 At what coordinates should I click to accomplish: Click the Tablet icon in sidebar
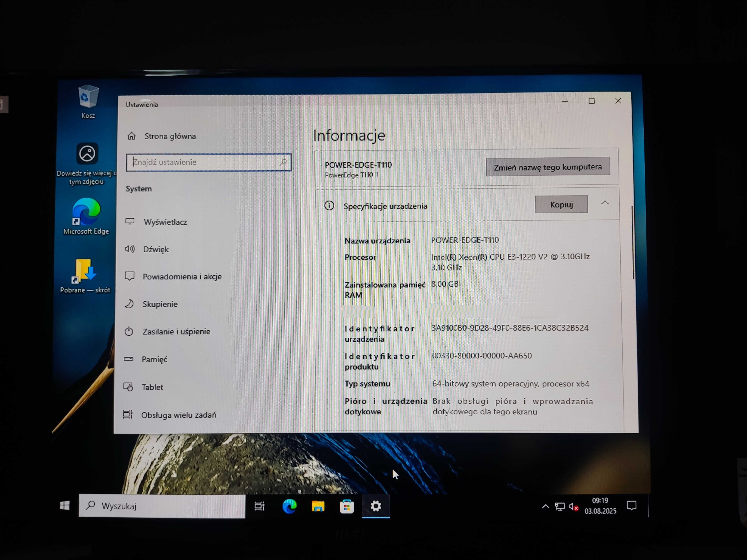click(x=128, y=387)
